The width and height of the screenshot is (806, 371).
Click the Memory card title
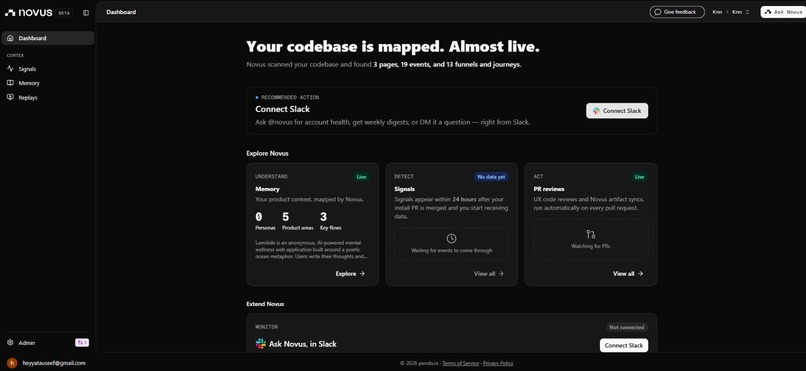coord(267,189)
